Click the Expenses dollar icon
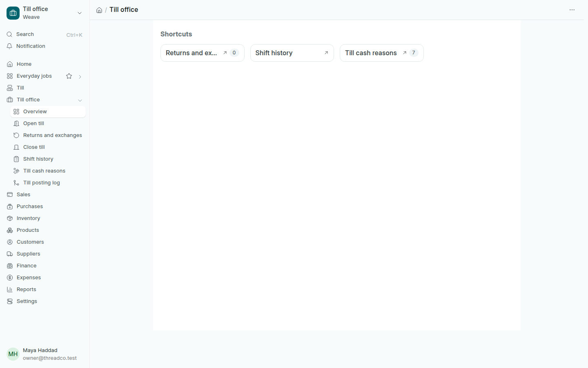Screen dimensions: 588x368 (x=10, y=278)
